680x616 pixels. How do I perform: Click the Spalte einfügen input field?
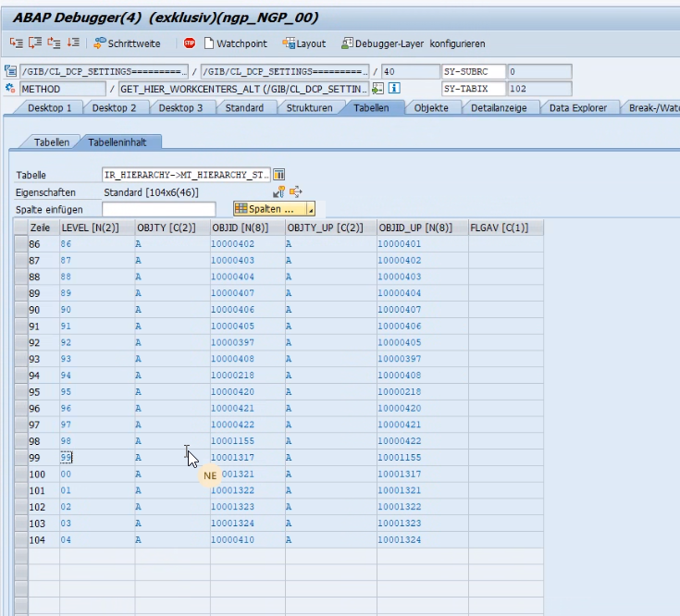158,209
